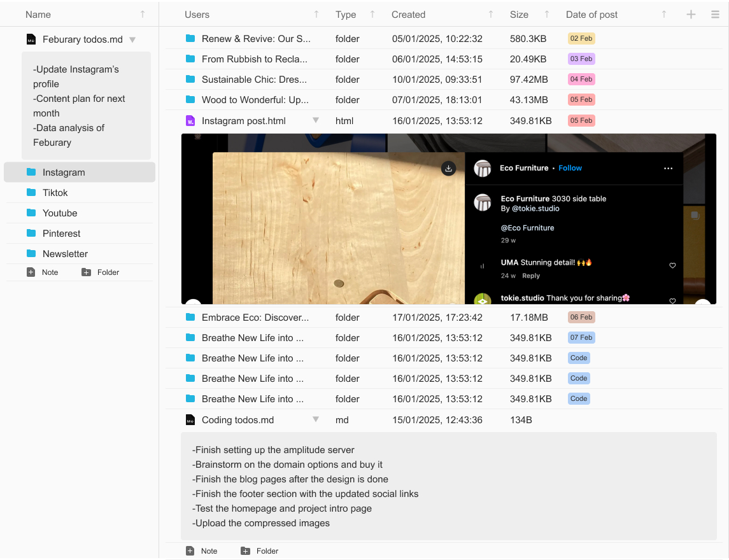Screen dimensions: 729x560
Task: Click the Created column header
Action: point(408,15)
